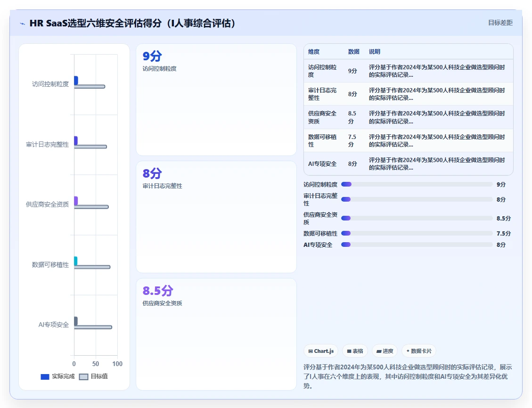
Task: Click the description text in the AI专项安全 table row
Action: 437,164
